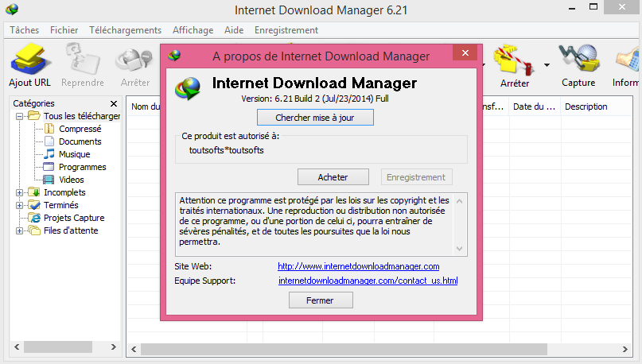The image size is (642, 364).
Task: Expand the Incomplets tree node
Action: click(x=19, y=192)
